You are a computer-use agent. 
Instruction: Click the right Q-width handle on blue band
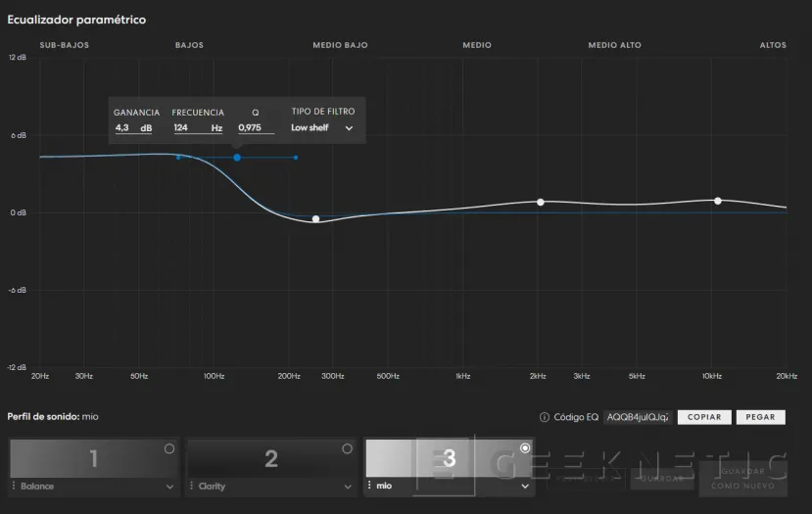tap(296, 158)
